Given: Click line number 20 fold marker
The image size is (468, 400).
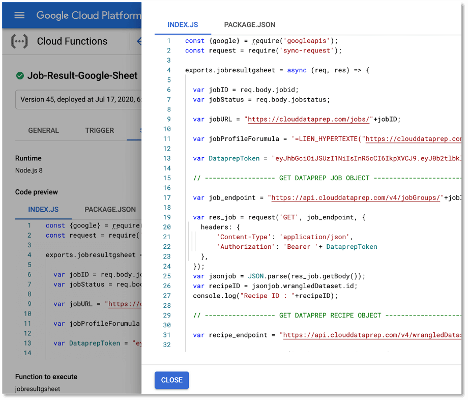Looking at the screenshot, I should 167,227.
